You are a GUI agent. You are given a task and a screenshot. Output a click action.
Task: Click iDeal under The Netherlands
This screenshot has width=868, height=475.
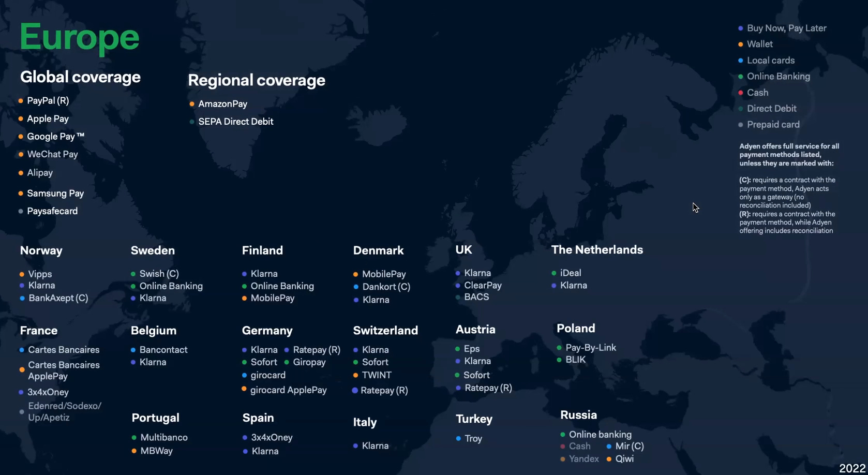[x=571, y=273]
